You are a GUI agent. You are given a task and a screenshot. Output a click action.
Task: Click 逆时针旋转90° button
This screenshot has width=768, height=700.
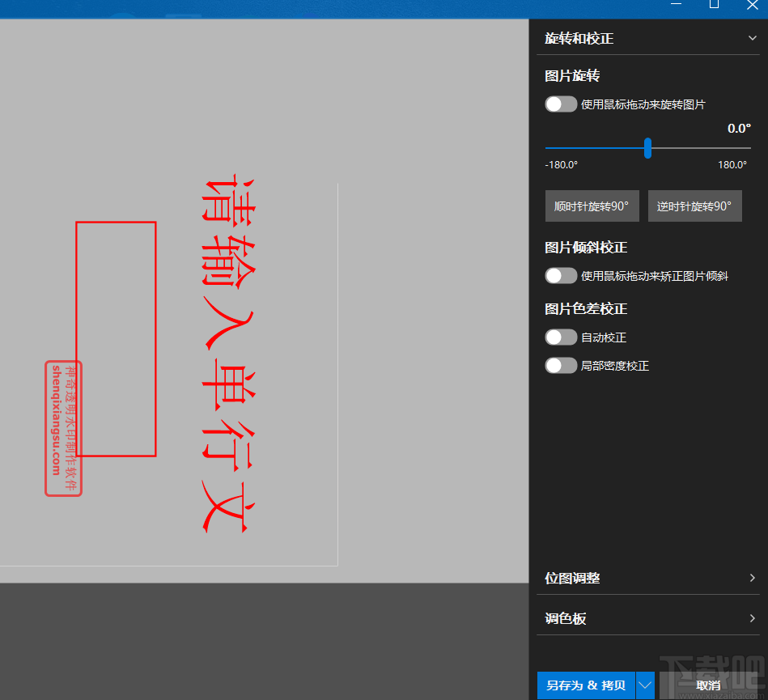[694, 206]
